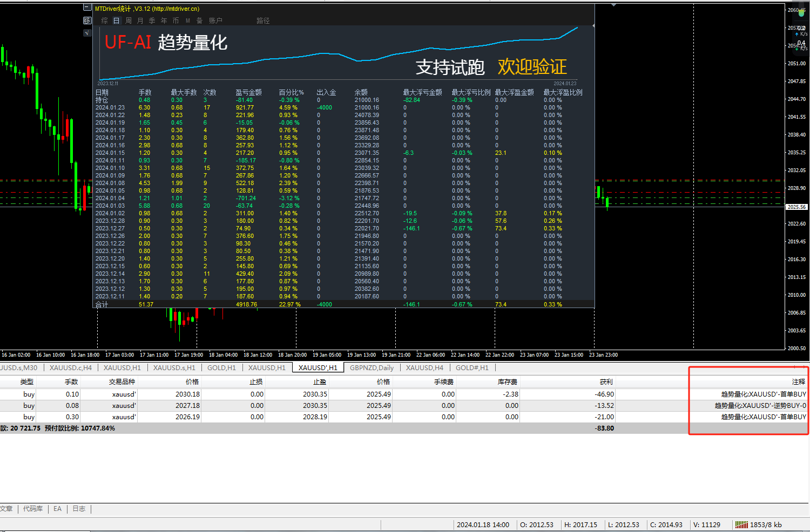
Task: Select the active XAUUSD',H1 chart tab
Action: click(x=318, y=367)
